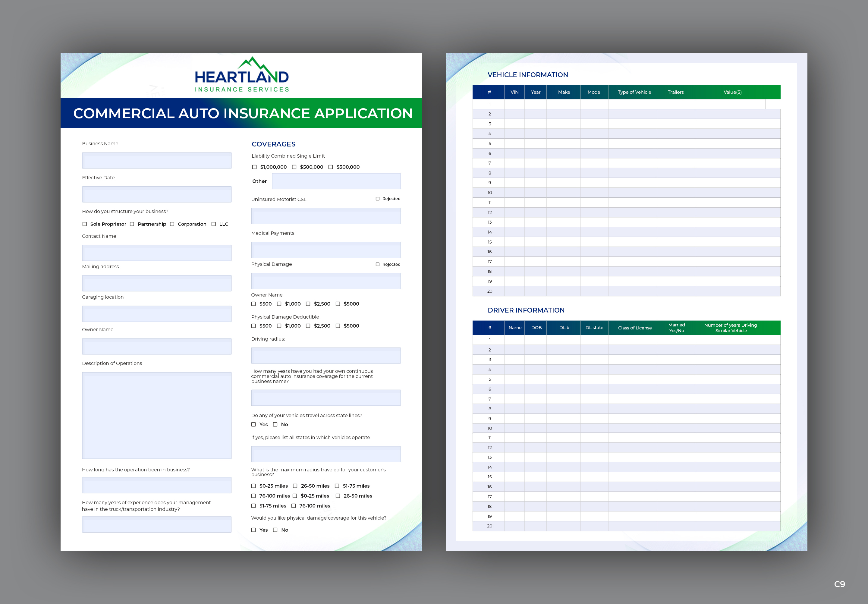Click the Effective Date input field

coord(156,194)
